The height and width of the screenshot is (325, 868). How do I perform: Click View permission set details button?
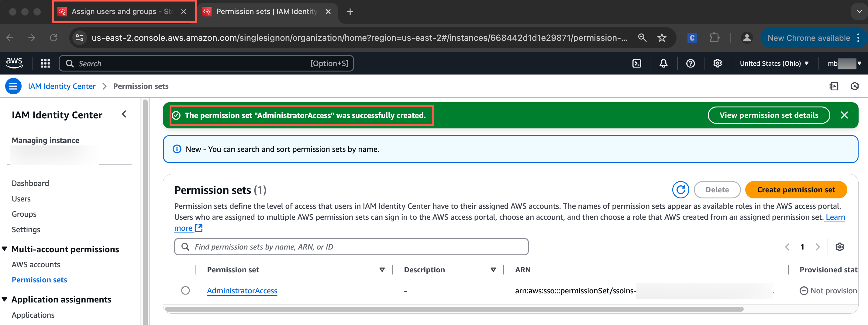point(769,115)
